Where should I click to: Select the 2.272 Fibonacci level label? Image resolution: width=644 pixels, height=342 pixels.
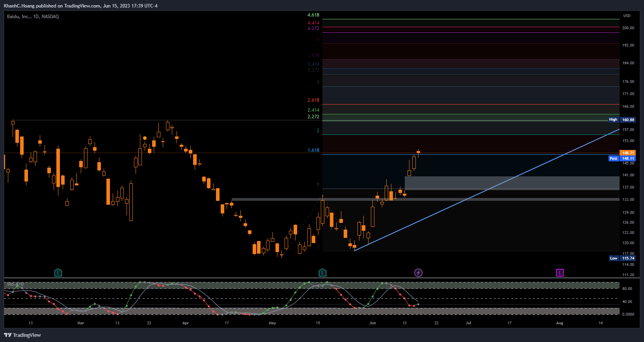tap(313, 117)
